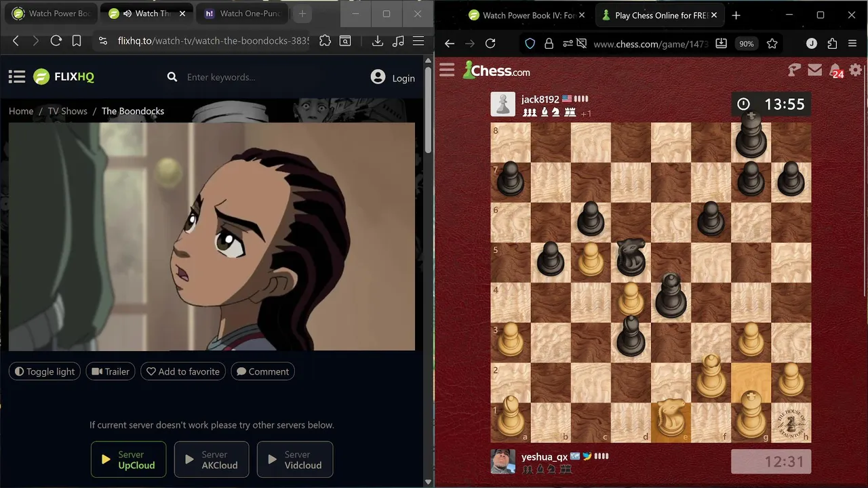Select Server AKCloud
Screen dimensions: 868x488
click(212, 460)
